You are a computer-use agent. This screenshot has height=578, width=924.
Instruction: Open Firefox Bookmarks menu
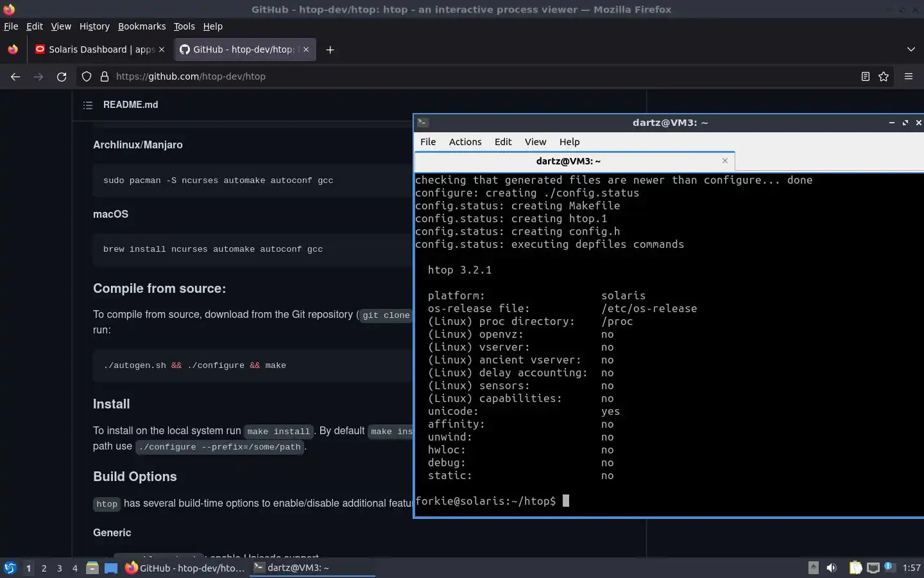coord(142,26)
